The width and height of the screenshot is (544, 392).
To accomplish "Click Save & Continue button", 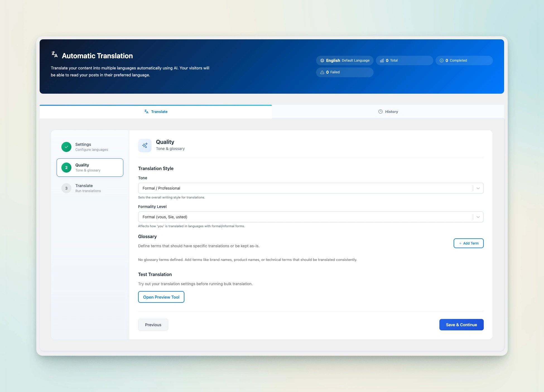I will pos(461,325).
